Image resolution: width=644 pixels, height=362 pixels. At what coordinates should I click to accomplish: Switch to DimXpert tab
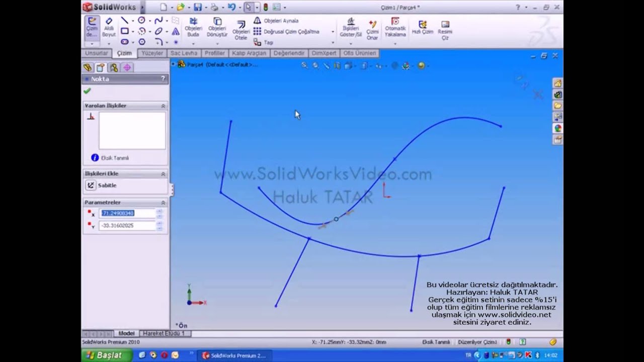tap(324, 53)
